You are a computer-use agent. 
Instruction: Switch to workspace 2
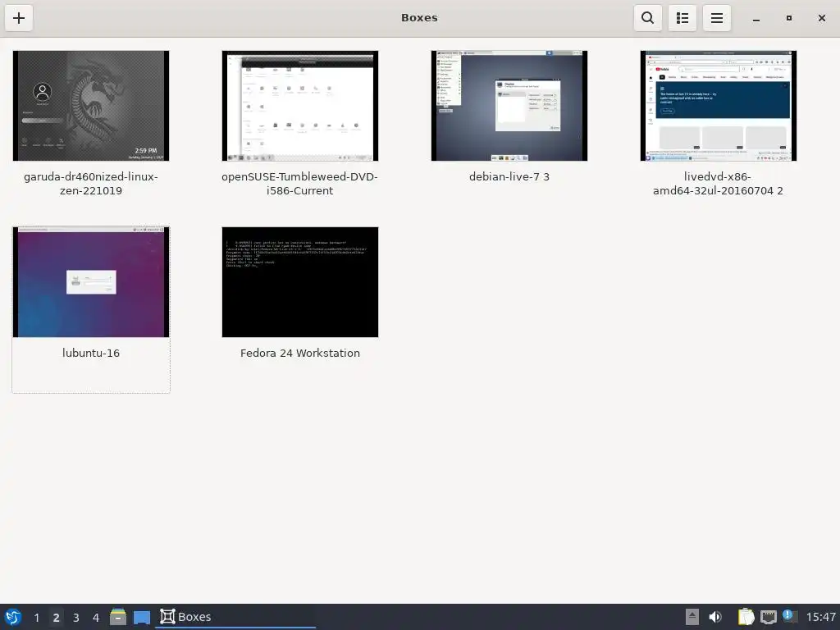tap(56, 618)
